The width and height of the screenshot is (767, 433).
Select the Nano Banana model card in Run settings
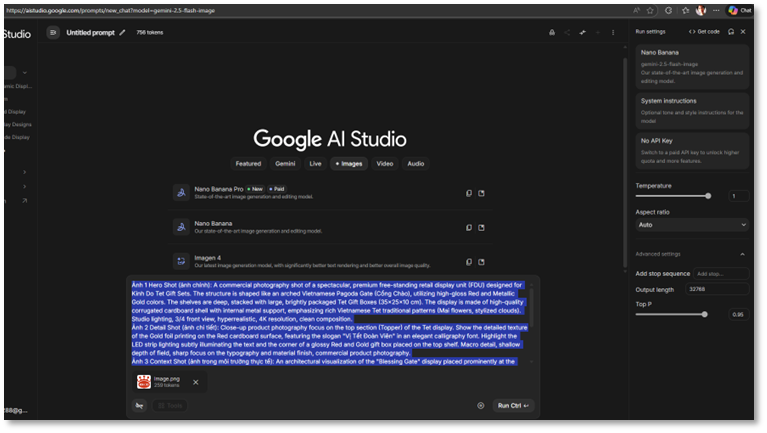click(691, 63)
